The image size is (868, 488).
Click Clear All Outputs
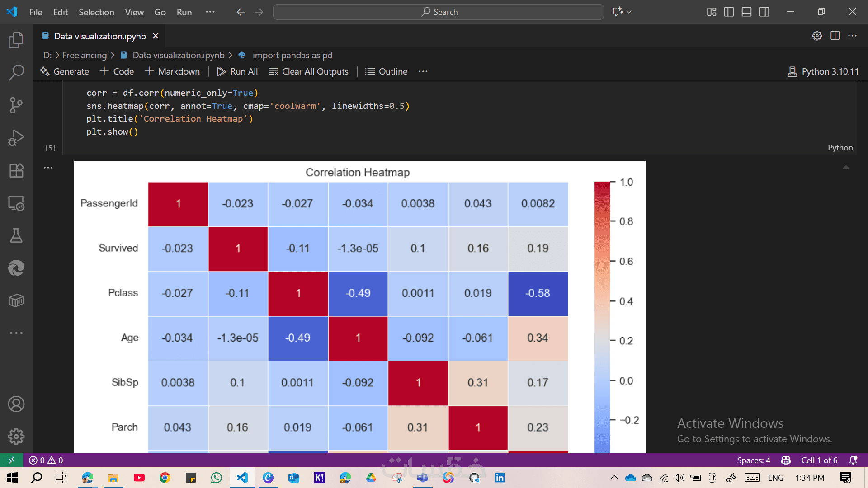(309, 71)
